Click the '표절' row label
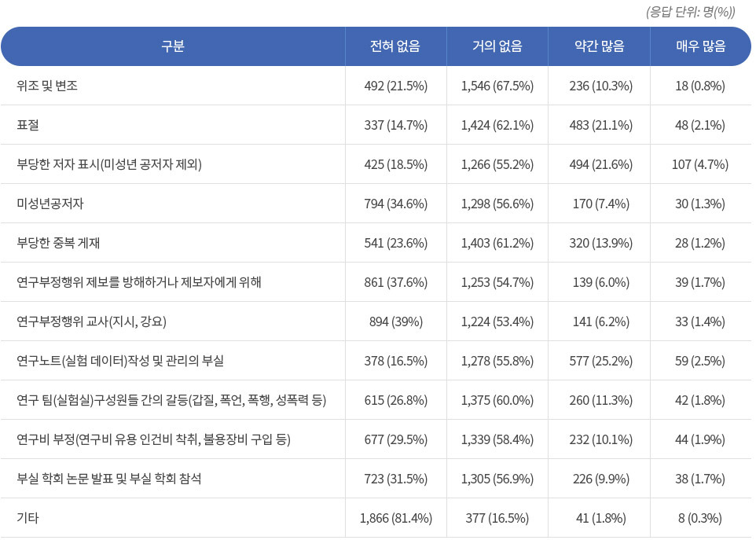 point(28,125)
